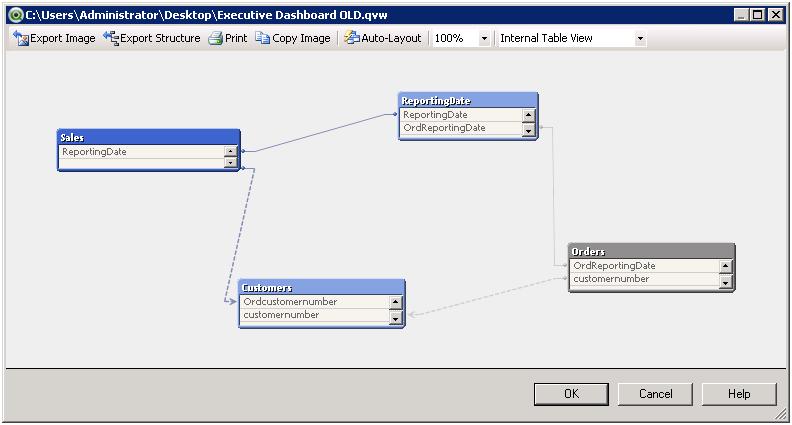Close the table viewer window

point(775,15)
